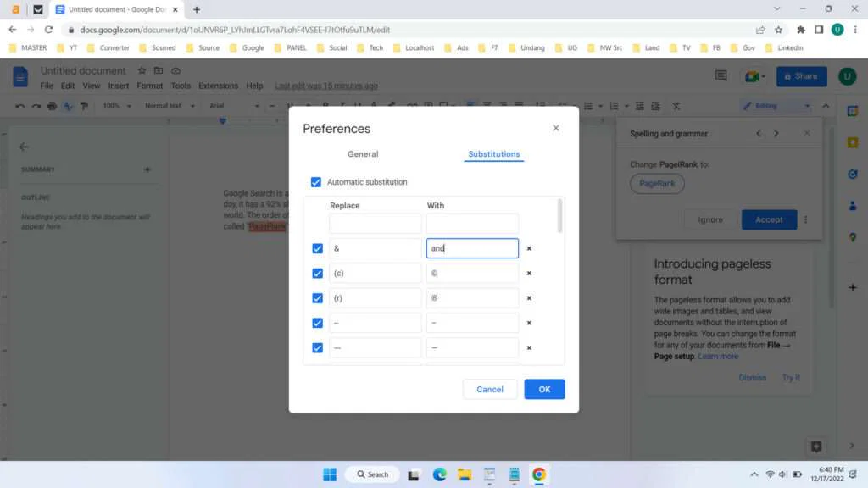Clear formatting using the toolbar icon
This screenshot has width=868, height=488.
point(676,105)
